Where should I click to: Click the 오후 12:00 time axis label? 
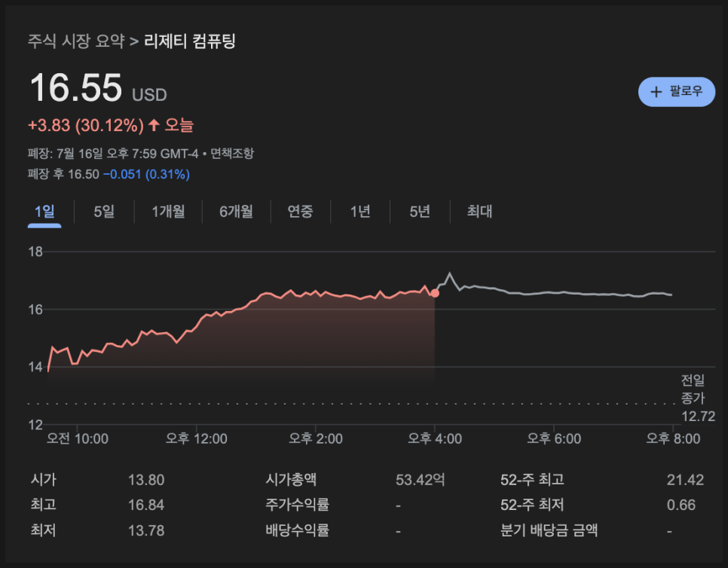click(x=197, y=438)
